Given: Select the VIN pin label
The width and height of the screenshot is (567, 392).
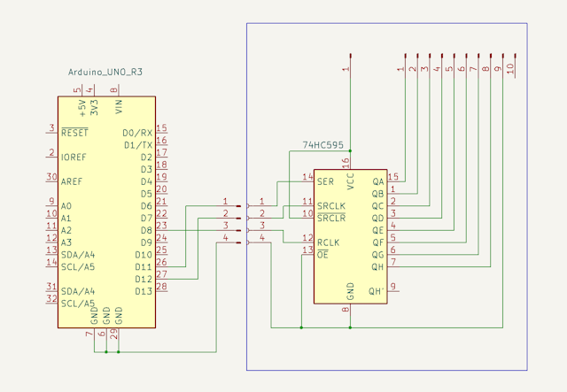Looking at the screenshot, I should (x=119, y=107).
